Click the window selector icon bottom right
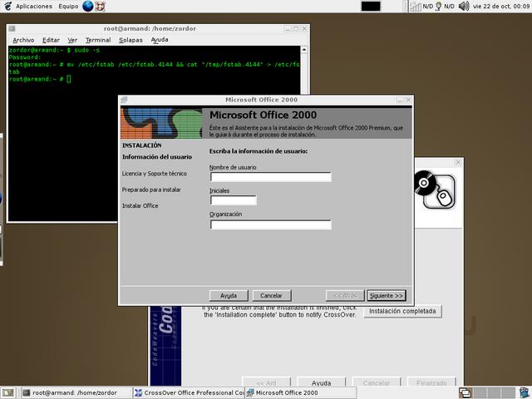Viewport: 532px width, 399px height. click(465, 393)
